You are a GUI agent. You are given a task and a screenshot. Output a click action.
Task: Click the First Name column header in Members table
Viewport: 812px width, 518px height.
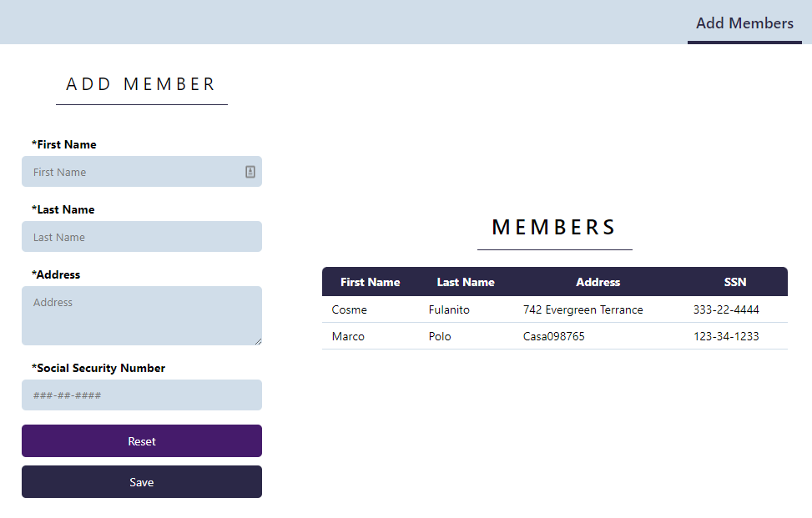point(370,282)
